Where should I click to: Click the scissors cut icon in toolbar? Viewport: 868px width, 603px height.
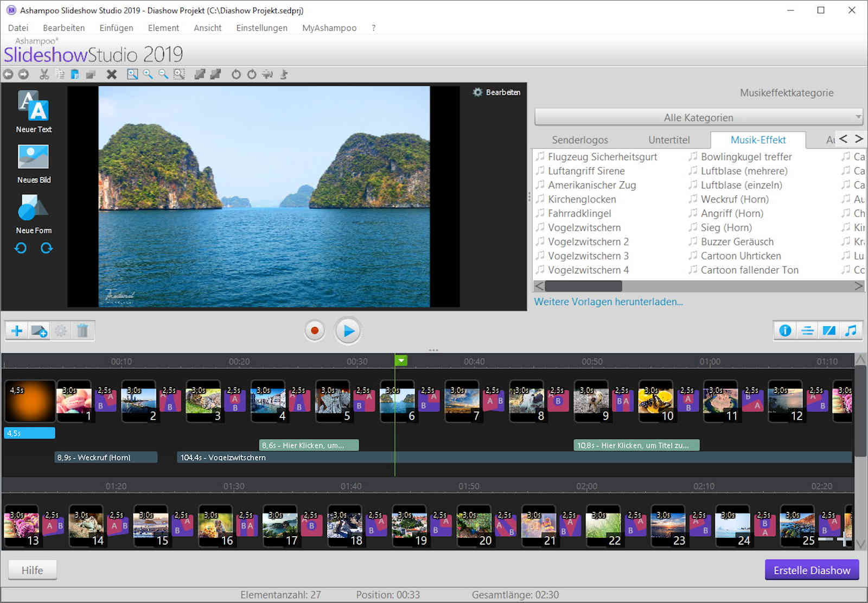tap(44, 74)
